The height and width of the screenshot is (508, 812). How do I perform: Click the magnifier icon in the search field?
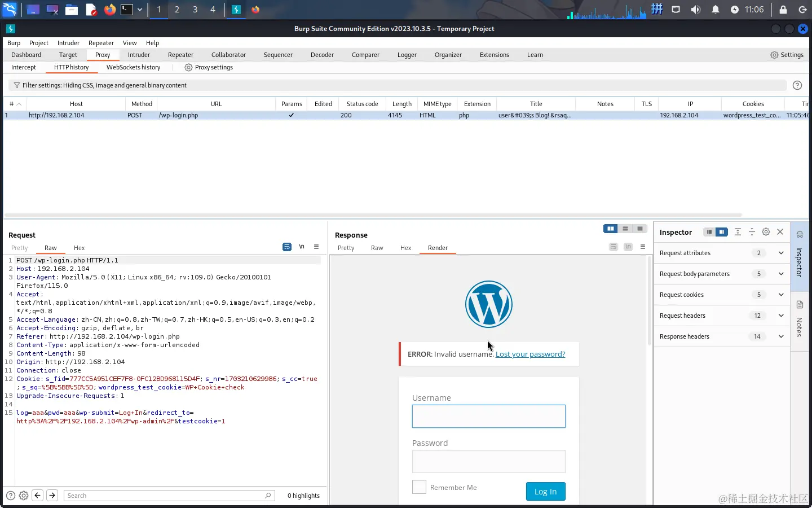[268, 496]
